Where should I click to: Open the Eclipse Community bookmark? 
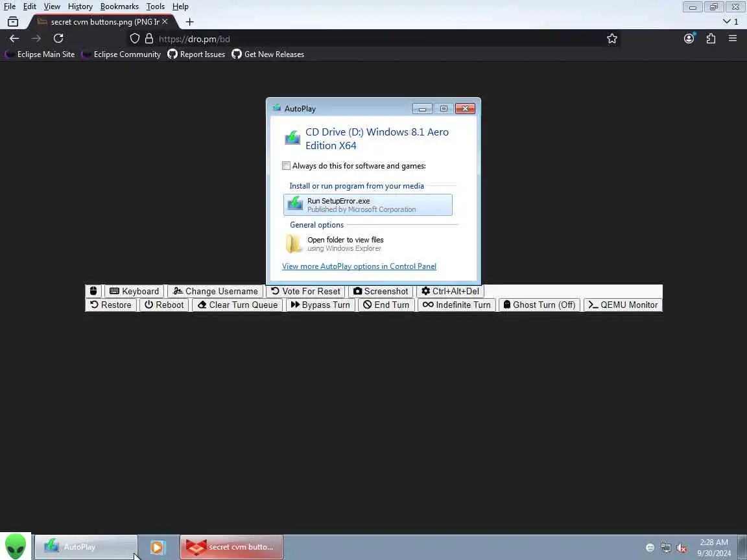[x=121, y=54]
